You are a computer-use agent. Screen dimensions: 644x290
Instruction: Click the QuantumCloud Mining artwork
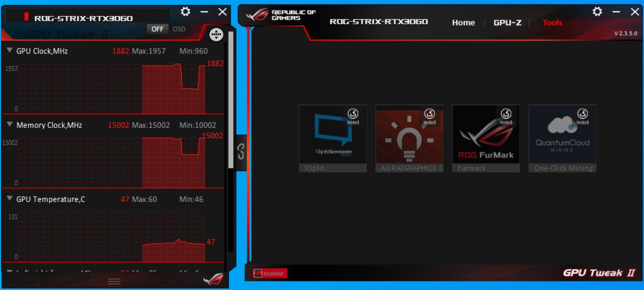coord(562,134)
